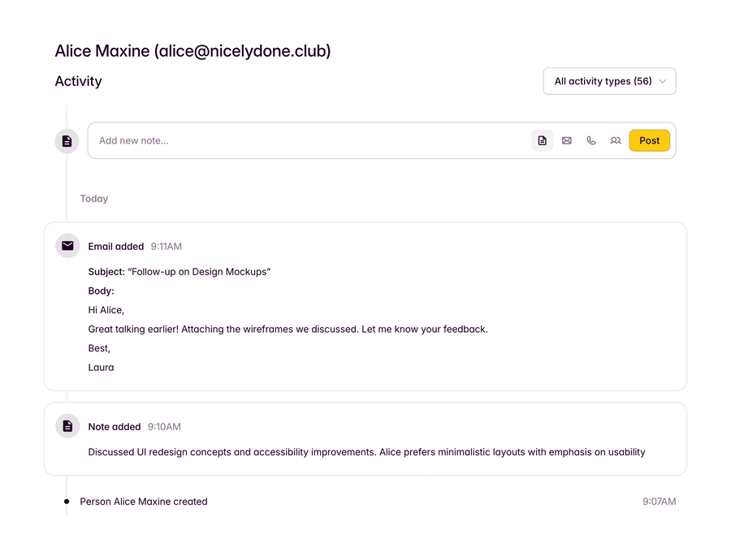Focus the Add new note field
This screenshot has height=560, width=731.
(309, 140)
